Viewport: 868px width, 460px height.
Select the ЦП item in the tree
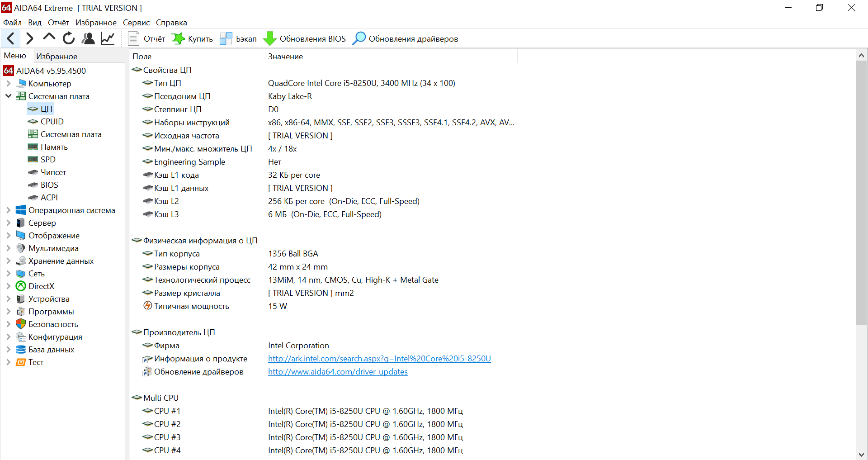[47, 109]
